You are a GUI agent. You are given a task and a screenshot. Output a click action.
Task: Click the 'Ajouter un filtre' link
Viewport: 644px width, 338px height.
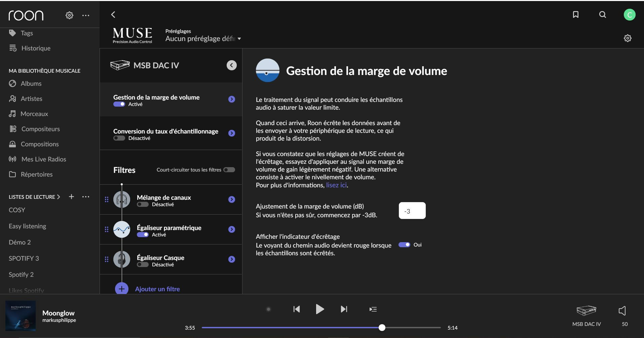[157, 289]
